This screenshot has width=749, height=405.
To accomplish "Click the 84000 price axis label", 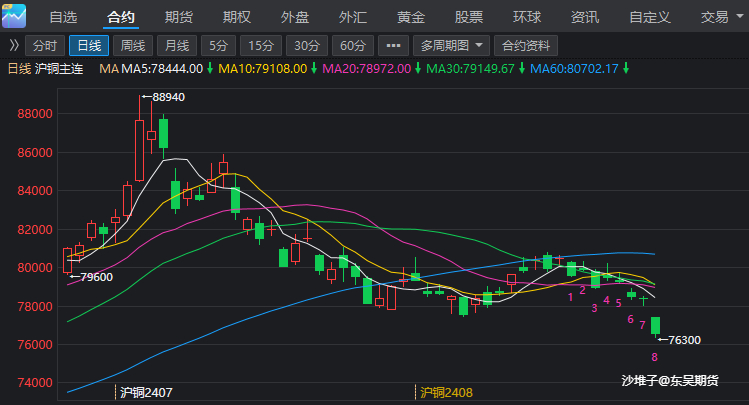I will pos(35,191).
